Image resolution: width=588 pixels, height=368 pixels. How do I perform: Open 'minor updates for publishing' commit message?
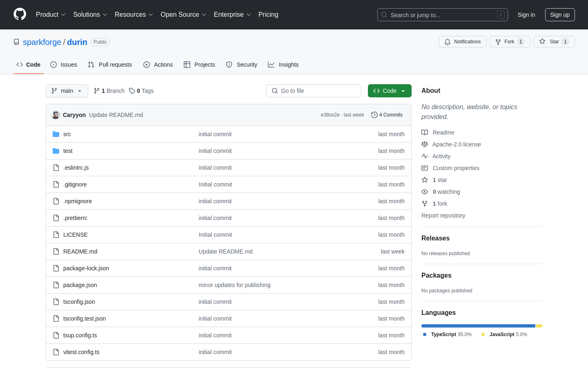pyautogui.click(x=234, y=285)
